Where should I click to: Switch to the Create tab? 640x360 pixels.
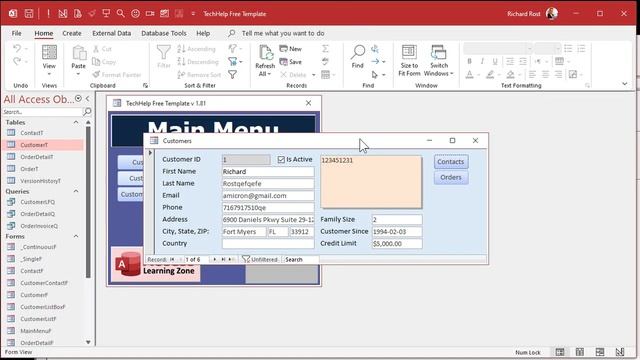[x=72, y=33]
